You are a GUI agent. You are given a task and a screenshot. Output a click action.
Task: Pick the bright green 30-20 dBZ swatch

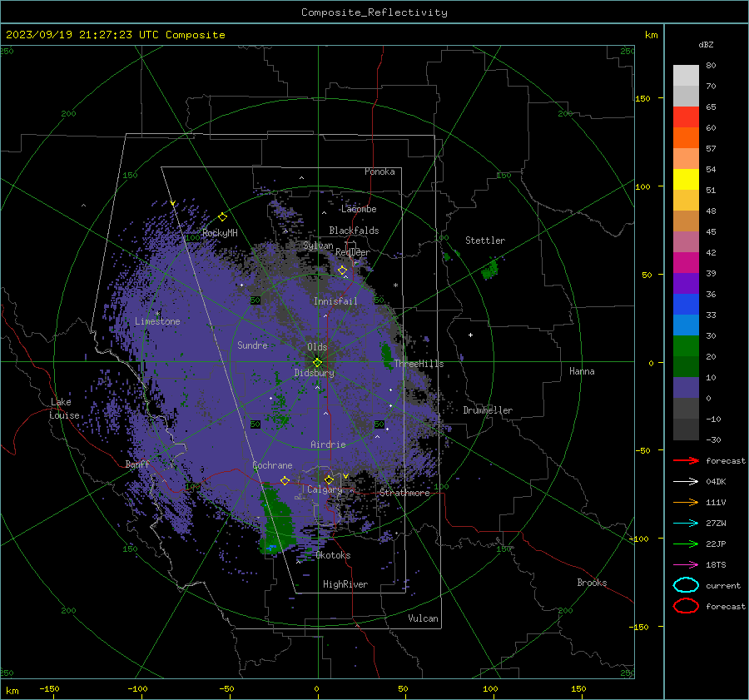686,346
